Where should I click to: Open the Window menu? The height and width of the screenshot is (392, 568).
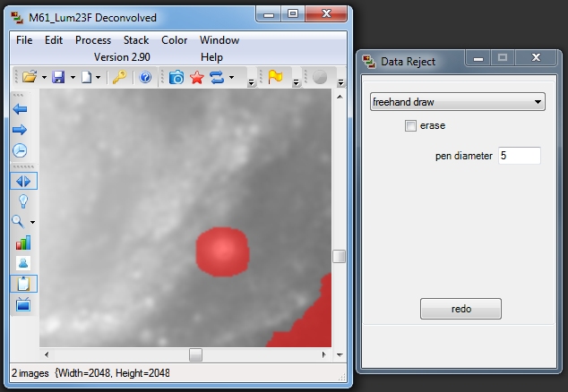coord(219,40)
